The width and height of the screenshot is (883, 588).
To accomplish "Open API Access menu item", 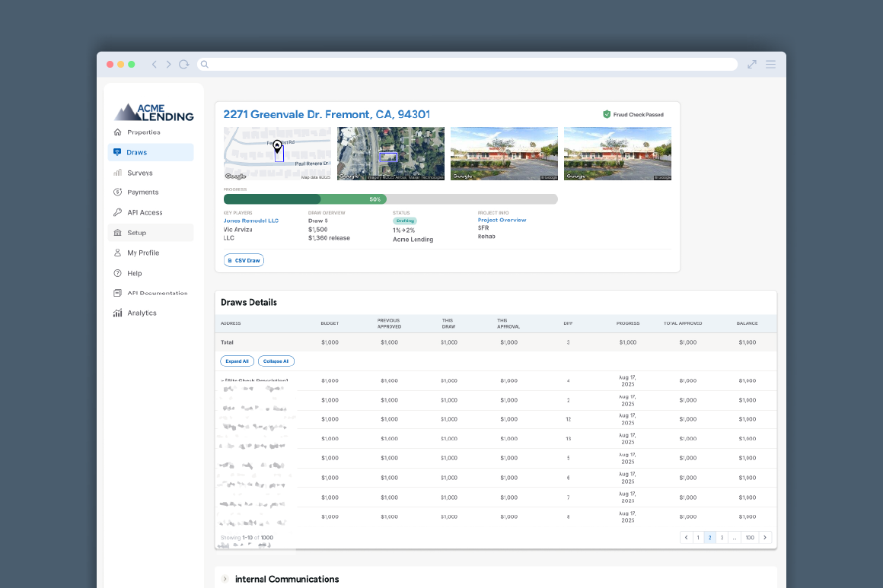I will point(145,212).
